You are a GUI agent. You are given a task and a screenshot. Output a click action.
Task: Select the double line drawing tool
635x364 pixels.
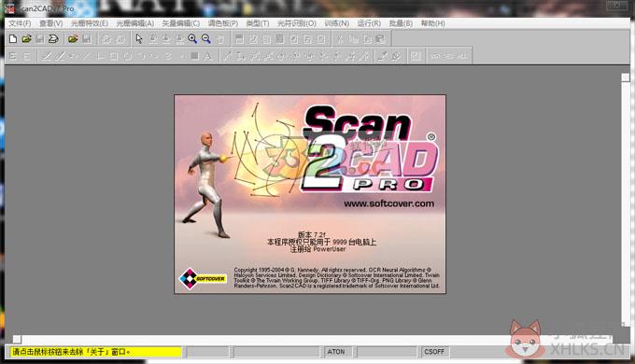60,56
